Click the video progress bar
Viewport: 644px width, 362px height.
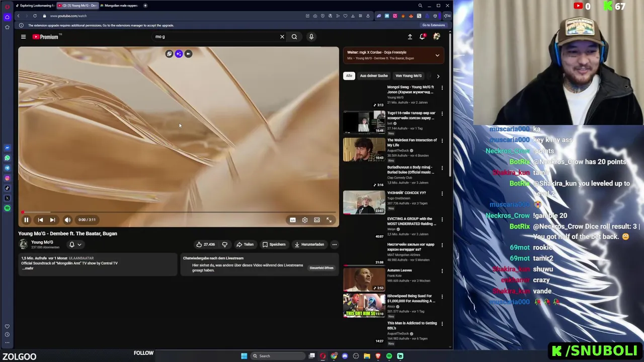pos(179,212)
